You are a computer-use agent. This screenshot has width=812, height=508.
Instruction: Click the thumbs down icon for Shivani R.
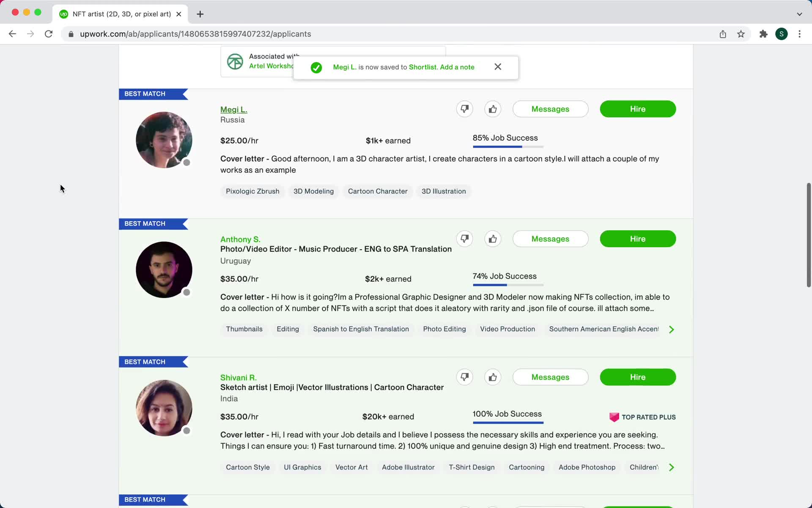coord(464,377)
